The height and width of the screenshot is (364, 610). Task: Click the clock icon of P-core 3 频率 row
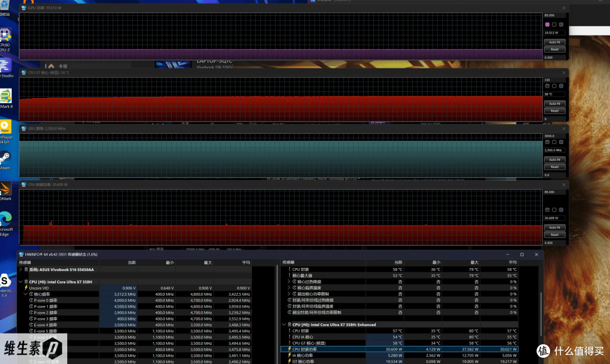pos(31,319)
